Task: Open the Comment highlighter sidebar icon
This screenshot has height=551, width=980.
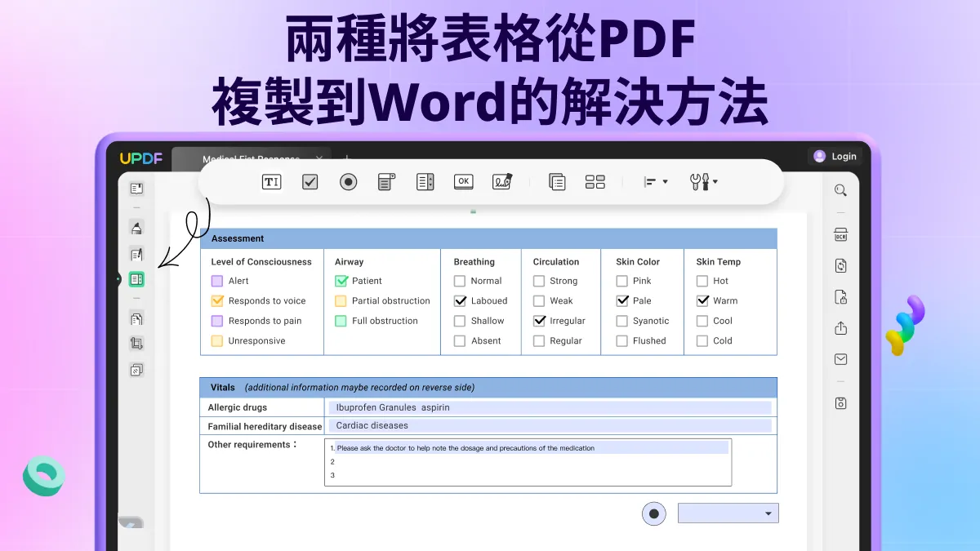Action: pos(136,229)
